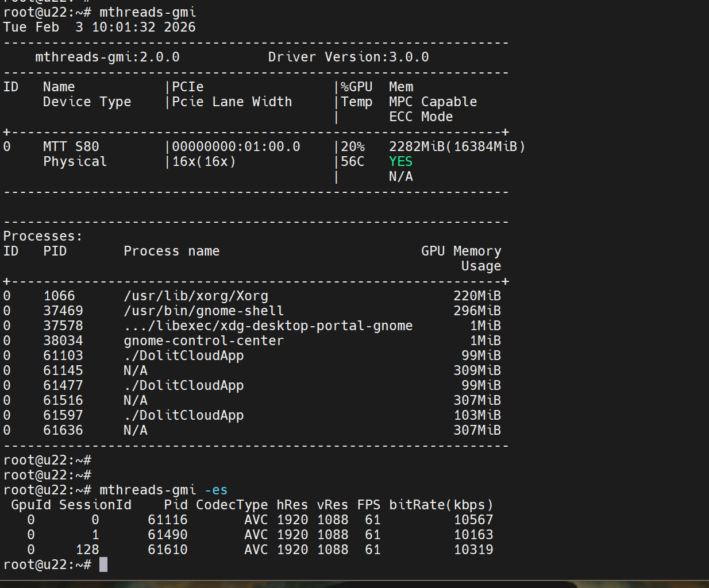Click the PCIe address 00000000:01:00.0
This screenshot has height=588, width=709.
click(x=236, y=146)
